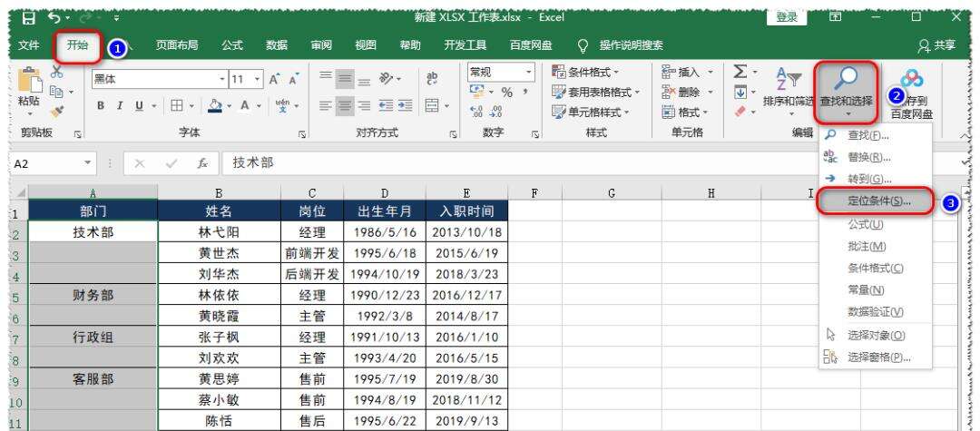This screenshot has width=980, height=431.
Task: Click the Percent Style icon
Action: (507, 93)
